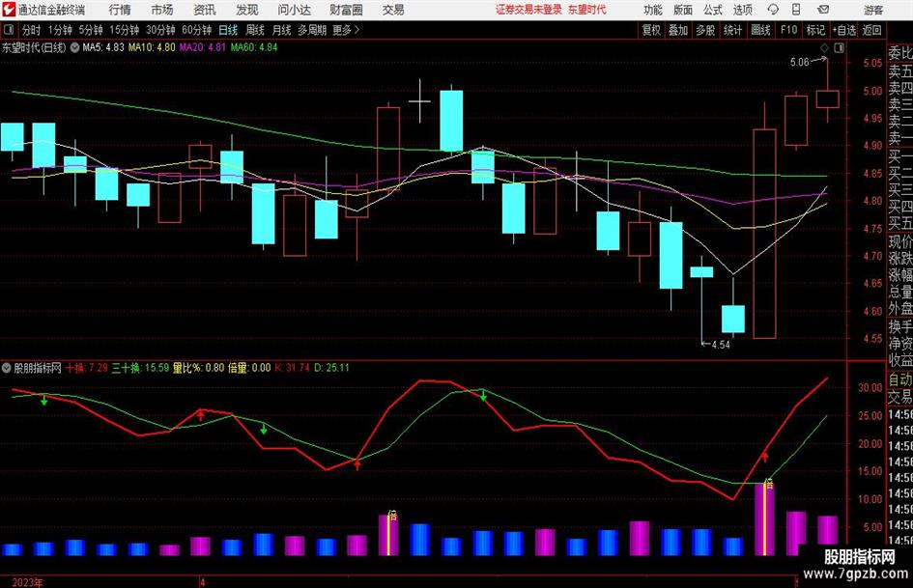
Task: Click the MA5: 4.83 value label
Action: (103, 47)
